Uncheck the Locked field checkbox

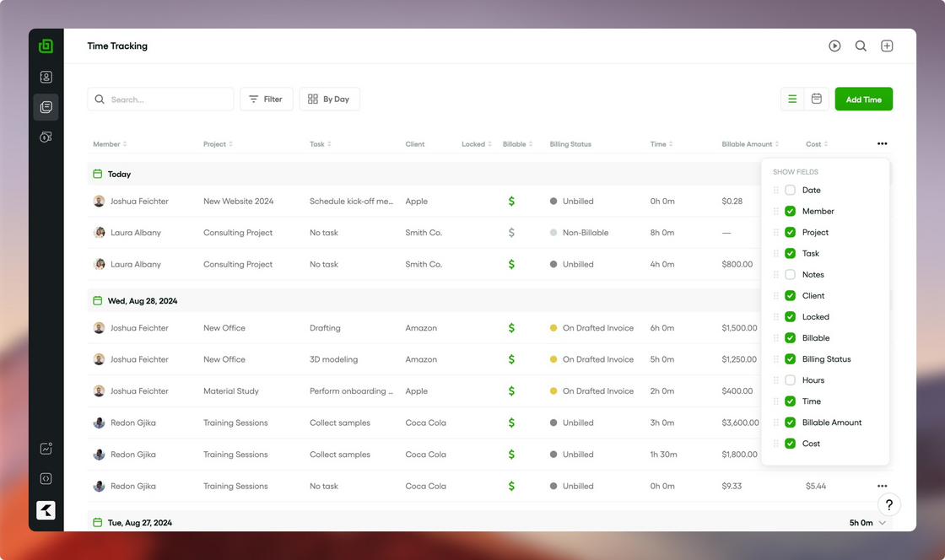(x=790, y=317)
